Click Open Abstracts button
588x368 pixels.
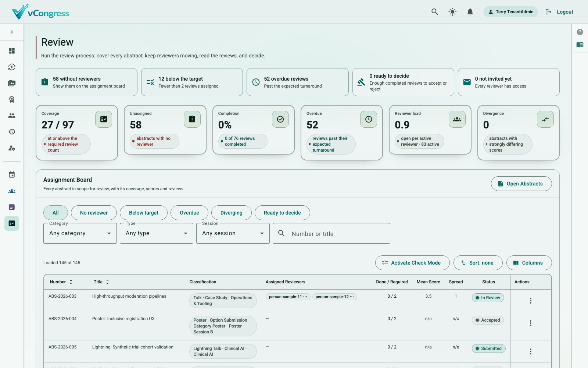pyautogui.click(x=521, y=184)
